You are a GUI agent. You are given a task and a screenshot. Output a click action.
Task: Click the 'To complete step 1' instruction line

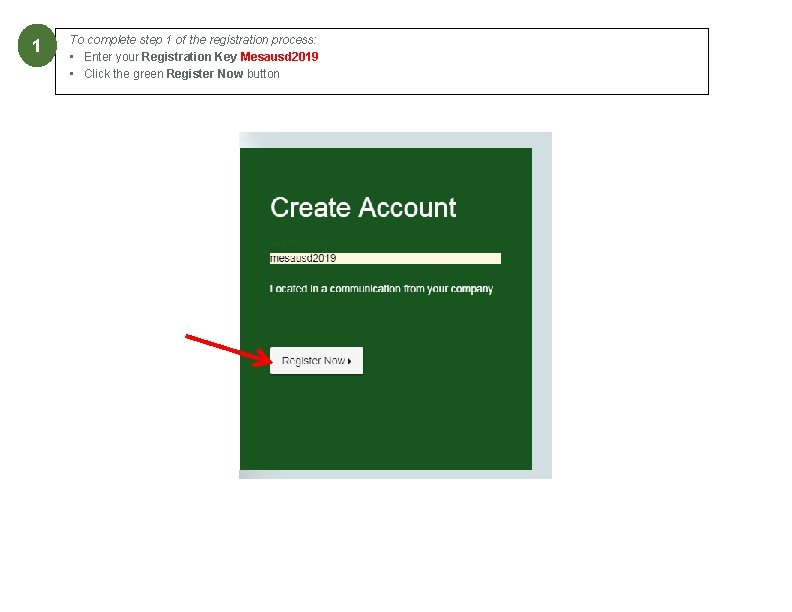click(193, 39)
